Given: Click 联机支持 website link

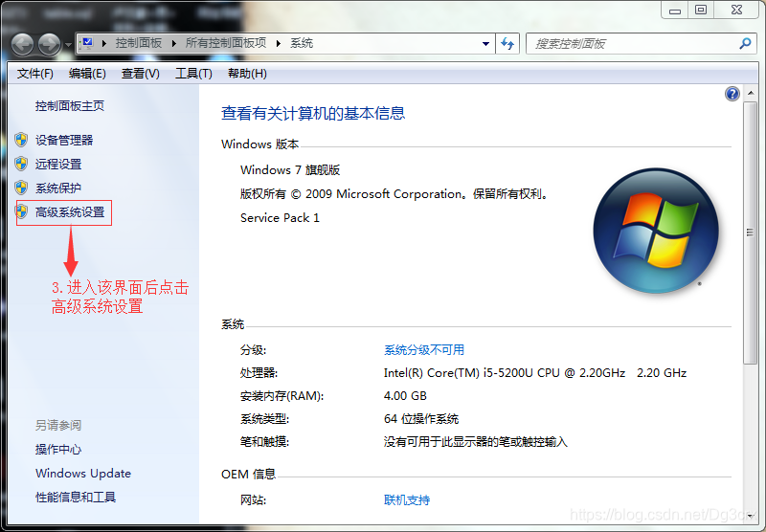Looking at the screenshot, I should click(407, 499).
